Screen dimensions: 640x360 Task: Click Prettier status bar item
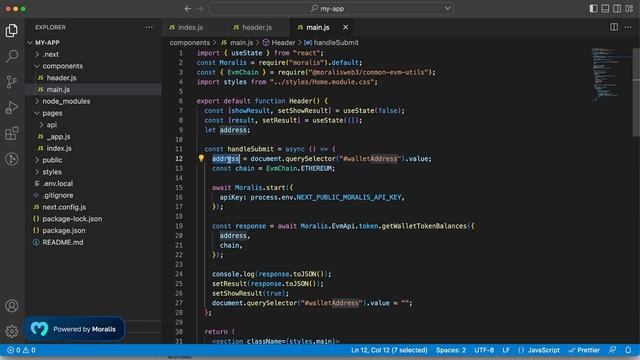coord(584,350)
